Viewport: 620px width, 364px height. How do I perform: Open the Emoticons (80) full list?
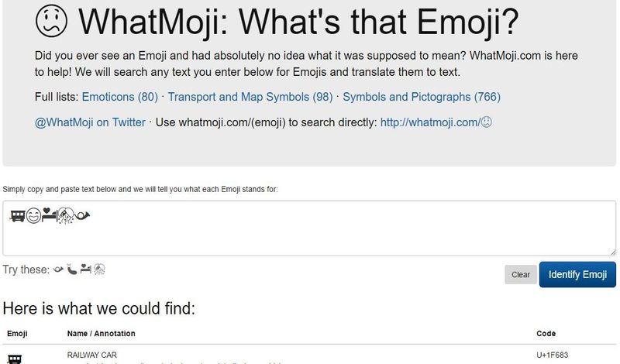pyautogui.click(x=120, y=97)
